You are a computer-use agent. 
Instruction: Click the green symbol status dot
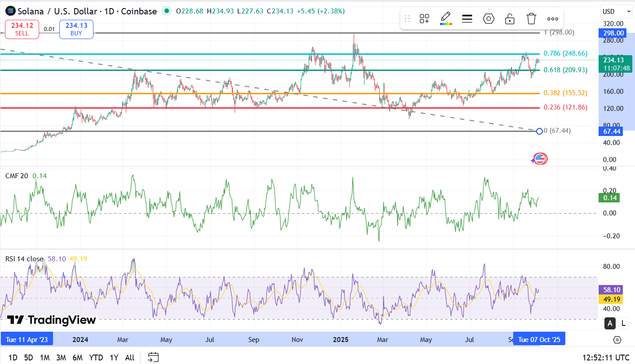(x=167, y=10)
